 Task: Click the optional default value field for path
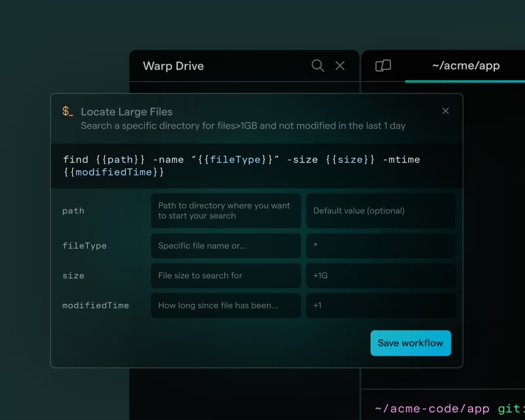coord(381,211)
